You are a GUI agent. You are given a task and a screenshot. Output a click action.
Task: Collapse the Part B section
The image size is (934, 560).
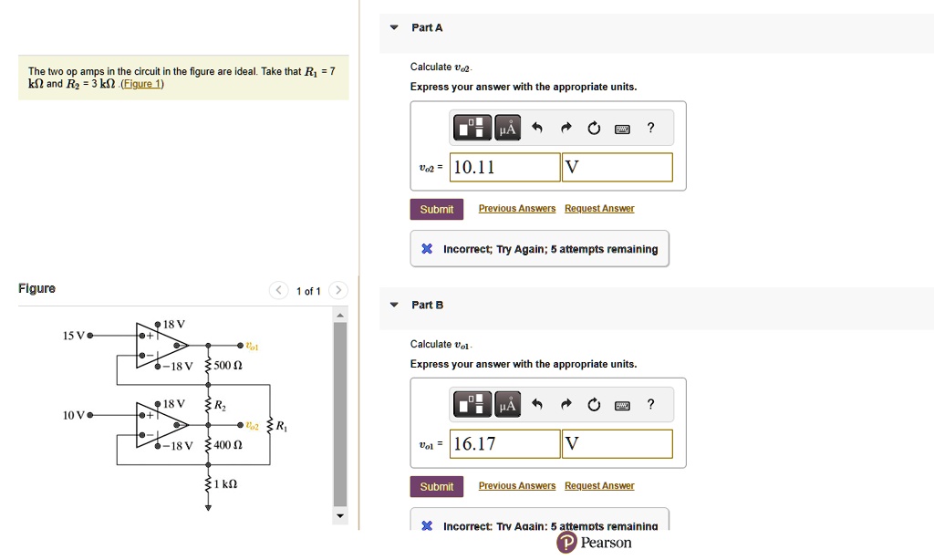pyautogui.click(x=392, y=305)
